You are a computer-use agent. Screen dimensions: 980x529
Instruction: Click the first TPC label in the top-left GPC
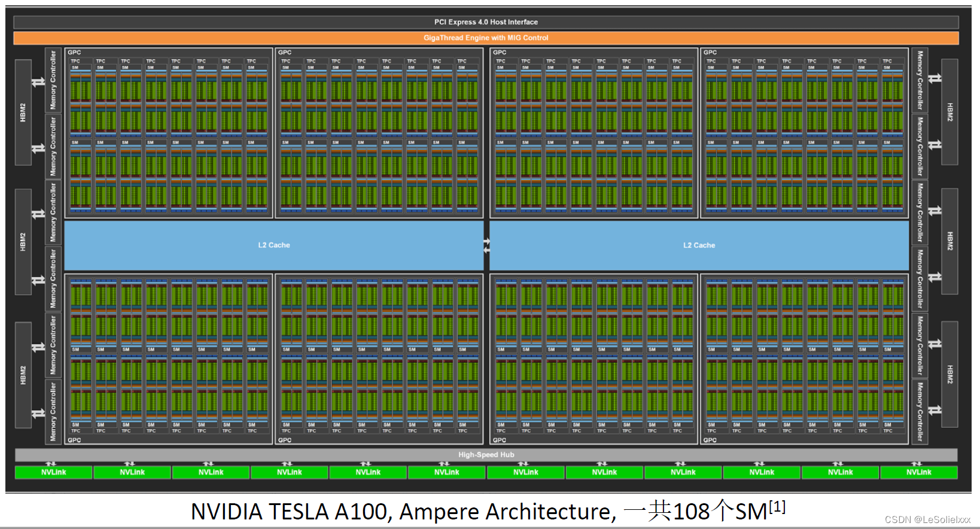75,61
